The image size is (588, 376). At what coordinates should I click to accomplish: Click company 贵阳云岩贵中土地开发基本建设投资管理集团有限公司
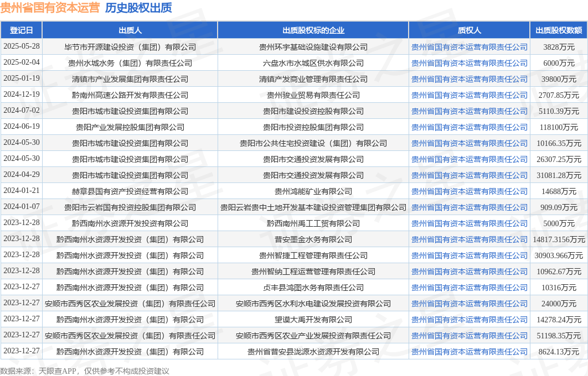click(x=313, y=207)
